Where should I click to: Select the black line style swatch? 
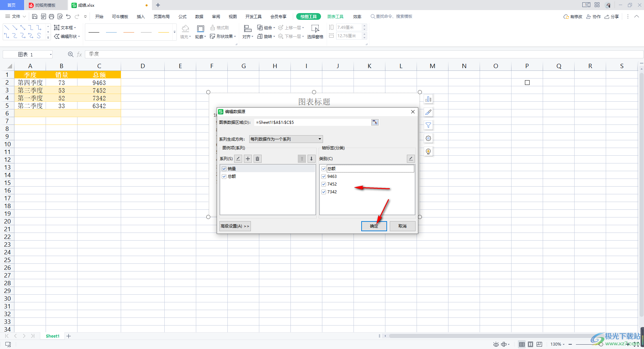click(94, 32)
